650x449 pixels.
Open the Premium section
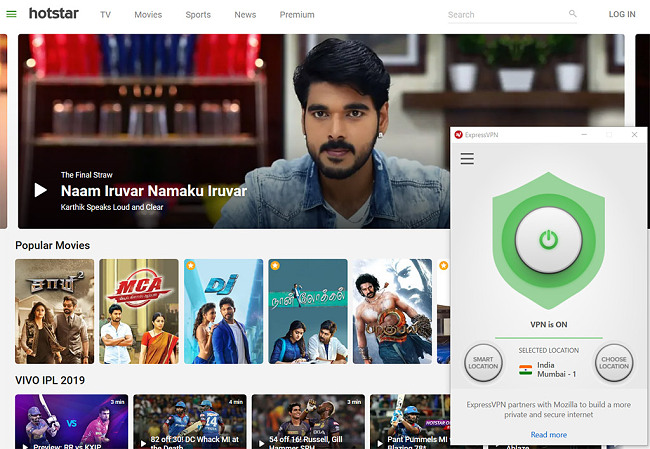[x=297, y=15]
